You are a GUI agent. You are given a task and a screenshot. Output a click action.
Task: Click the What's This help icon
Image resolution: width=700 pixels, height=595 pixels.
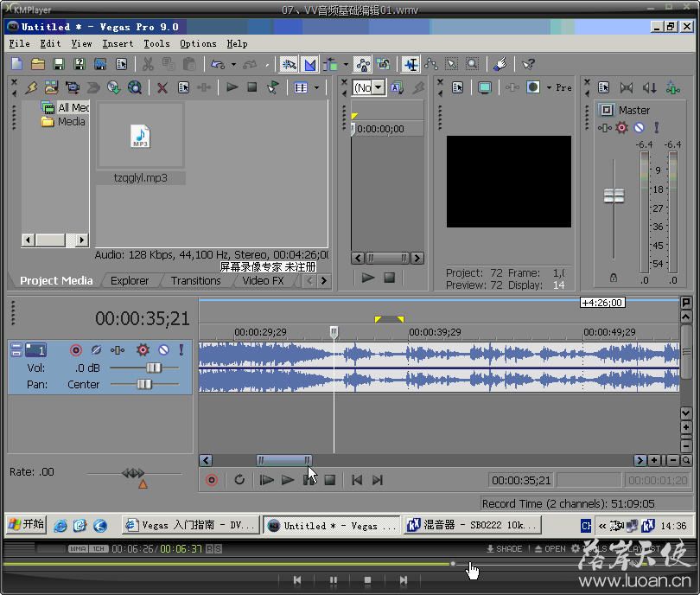click(528, 64)
